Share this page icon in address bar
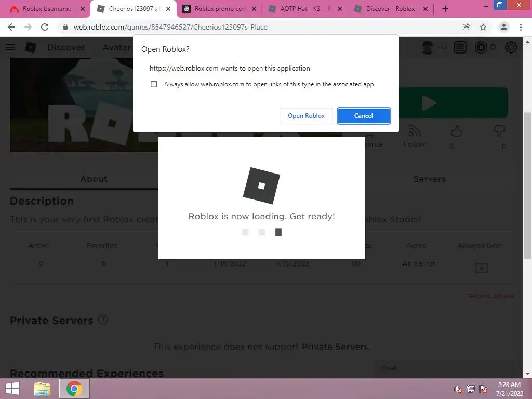This screenshot has width=532, height=399. (x=467, y=27)
